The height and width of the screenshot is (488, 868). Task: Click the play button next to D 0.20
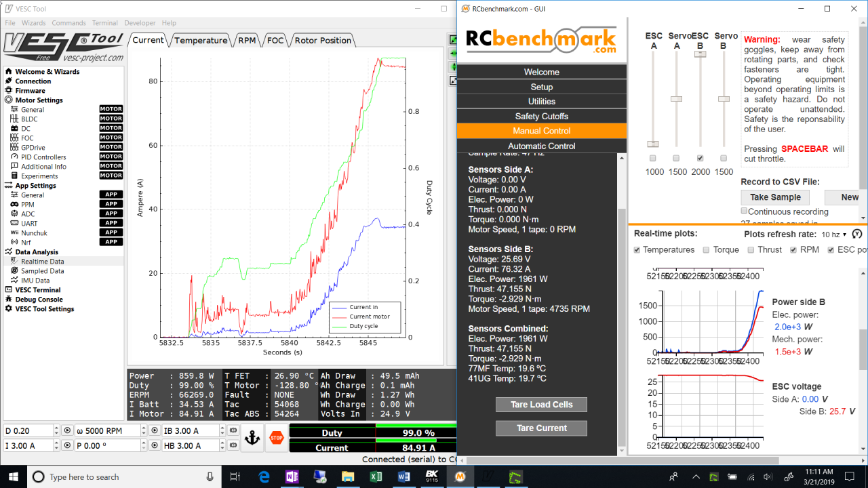[x=66, y=430]
